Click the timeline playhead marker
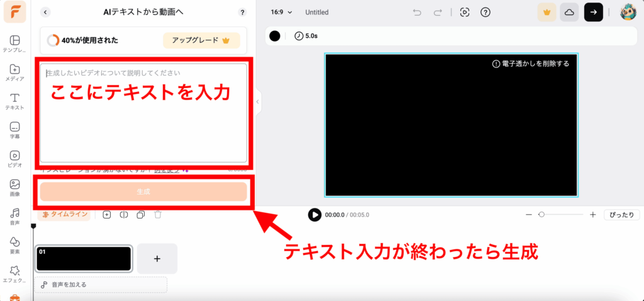Screen dimensions: 644x301 click(33, 225)
